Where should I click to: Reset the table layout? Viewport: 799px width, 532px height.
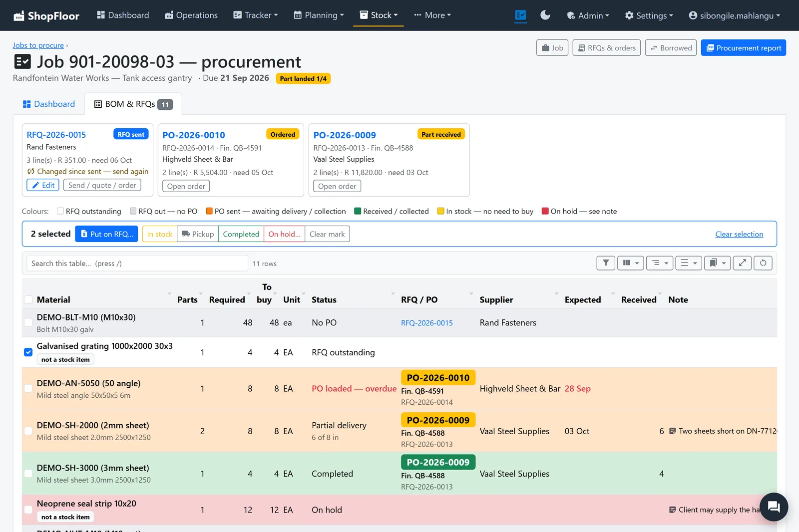[x=763, y=263]
